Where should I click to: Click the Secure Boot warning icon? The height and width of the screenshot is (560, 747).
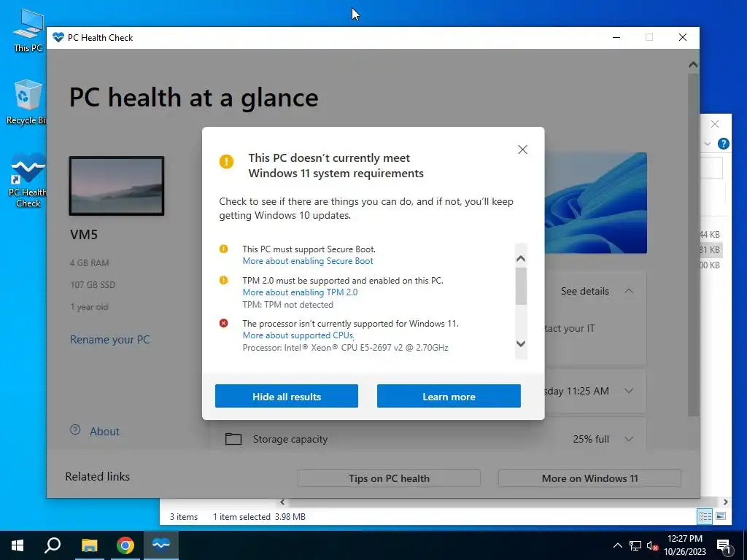(x=223, y=249)
